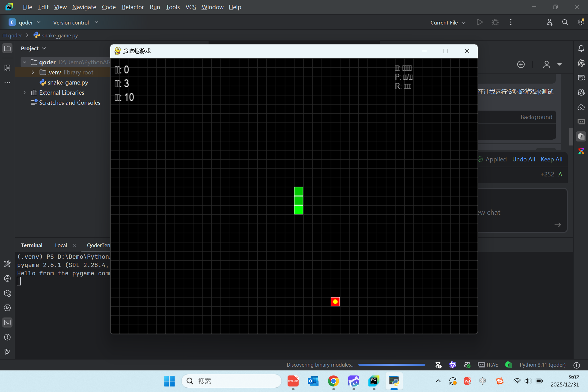Open IDE settings gear icon

[580, 22]
